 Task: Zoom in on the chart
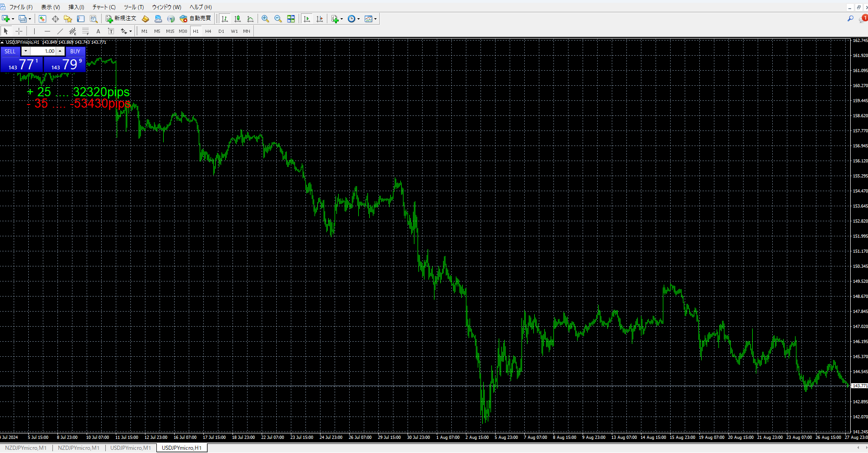click(x=265, y=19)
